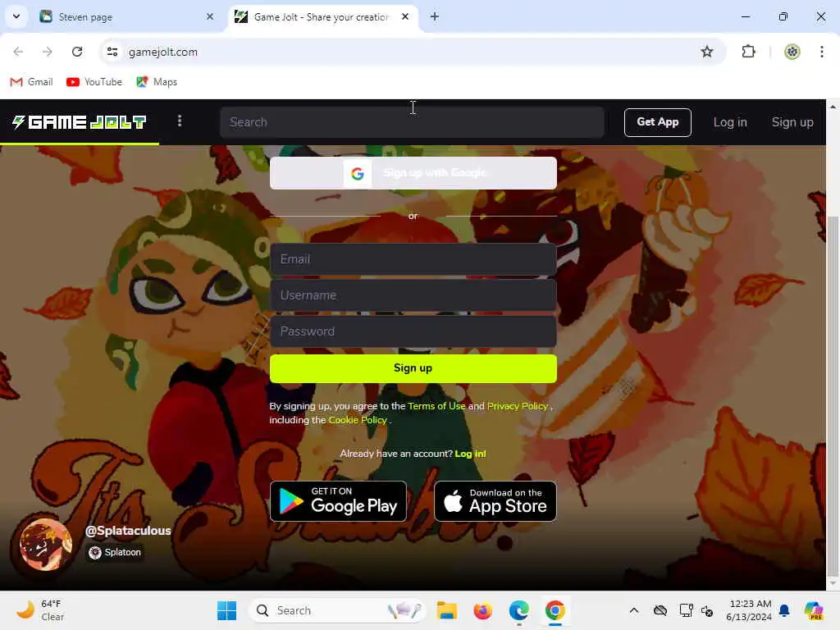Open the @Splataculous avatar
The image size is (840, 630).
(46, 545)
